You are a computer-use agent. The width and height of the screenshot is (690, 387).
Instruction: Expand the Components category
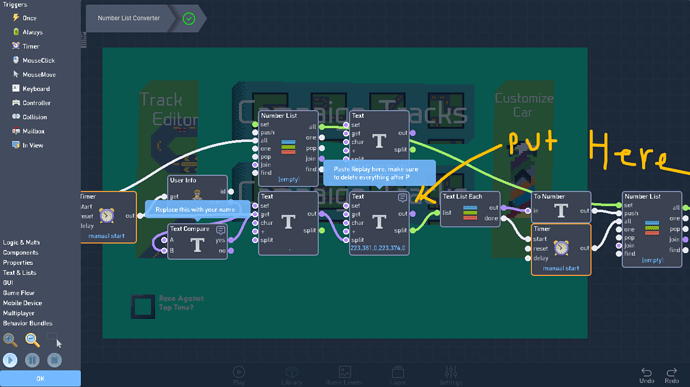[20, 253]
